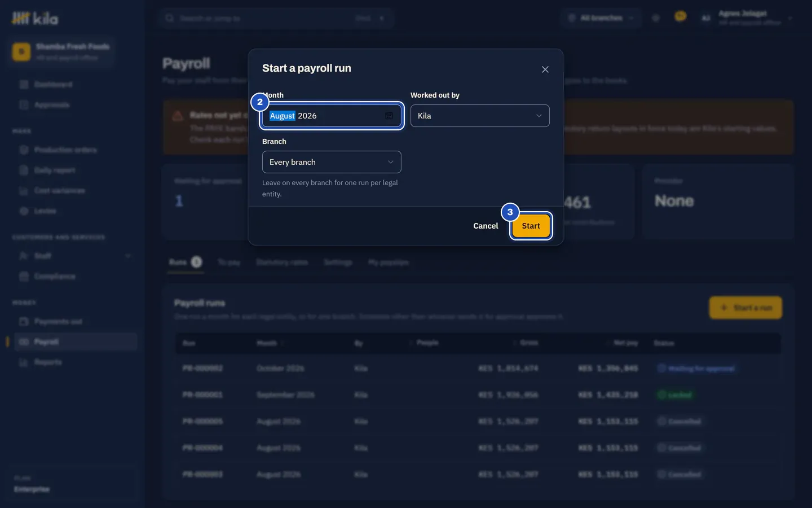Select the August month segment
812x508 pixels.
tap(282, 116)
